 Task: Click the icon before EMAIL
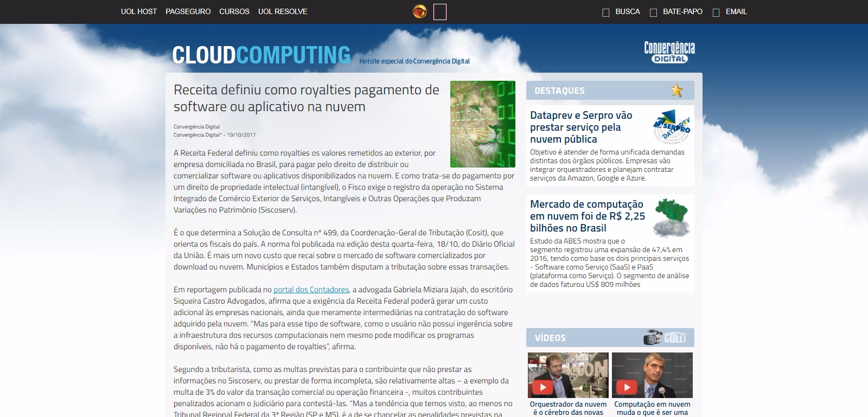[716, 12]
